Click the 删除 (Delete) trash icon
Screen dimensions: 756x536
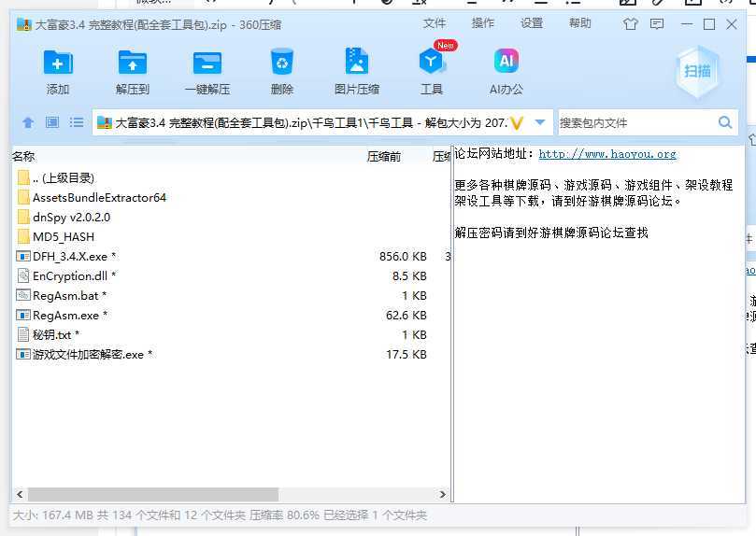(282, 62)
